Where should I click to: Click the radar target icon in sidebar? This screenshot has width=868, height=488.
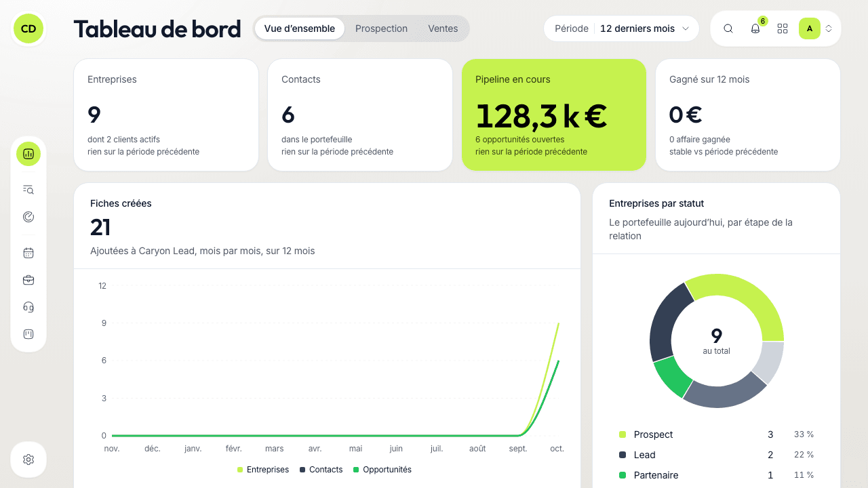[28, 217]
